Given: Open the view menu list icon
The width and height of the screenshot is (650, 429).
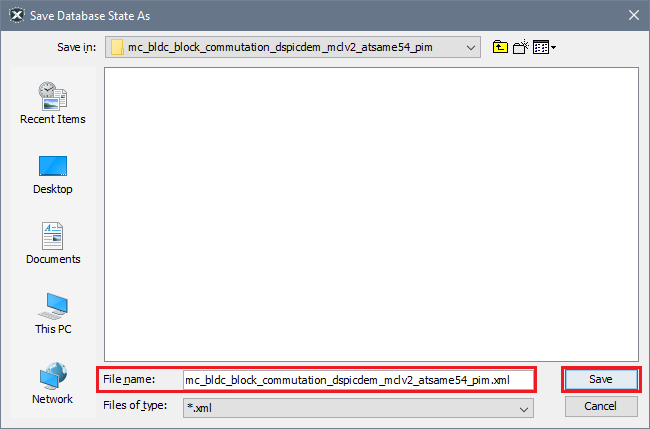Looking at the screenshot, I should tap(544, 47).
